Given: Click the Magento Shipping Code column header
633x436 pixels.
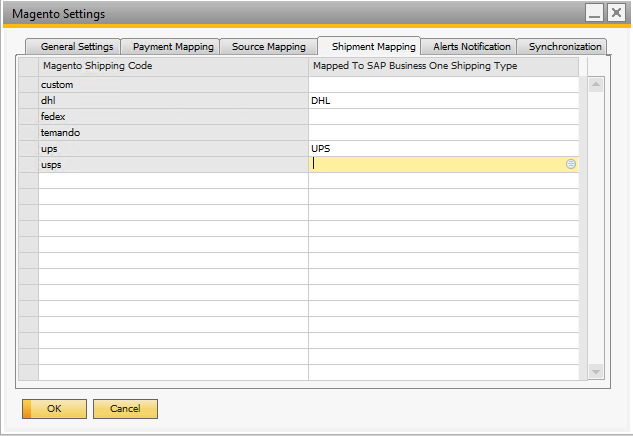Looking at the screenshot, I should (x=173, y=66).
